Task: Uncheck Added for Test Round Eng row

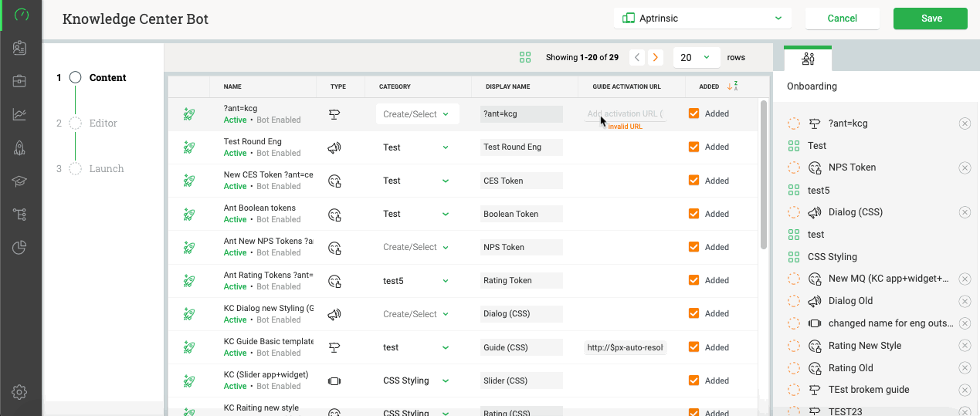Action: [693, 147]
